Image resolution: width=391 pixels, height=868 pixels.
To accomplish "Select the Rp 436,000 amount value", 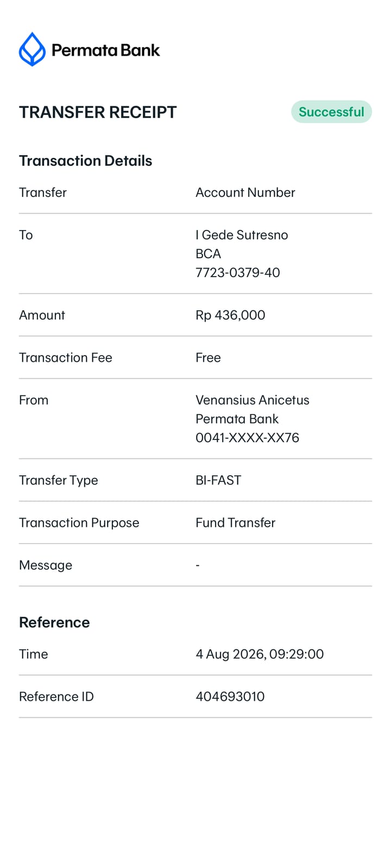I will coord(230,315).
